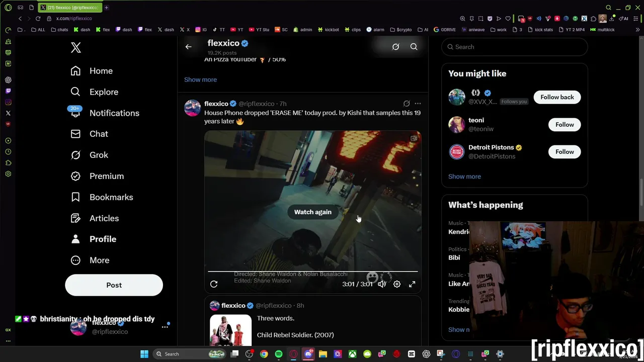This screenshot has height=362, width=644.
Task: Open the GDRIVE bookmark
Action: pos(445,30)
